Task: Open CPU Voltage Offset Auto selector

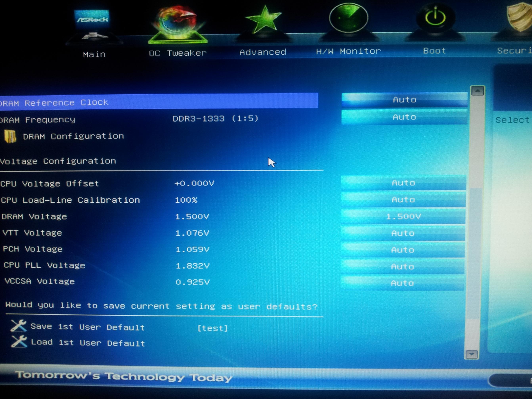Action: tap(403, 183)
